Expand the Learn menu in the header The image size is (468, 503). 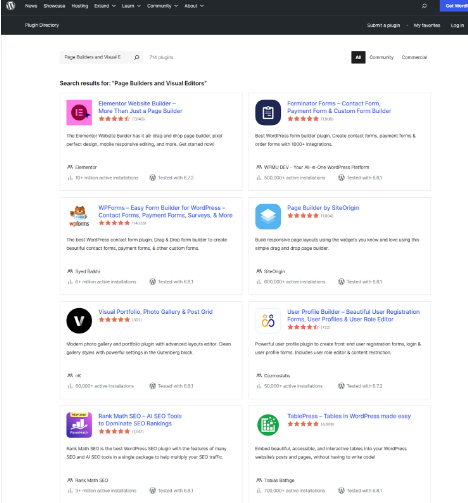coord(131,6)
